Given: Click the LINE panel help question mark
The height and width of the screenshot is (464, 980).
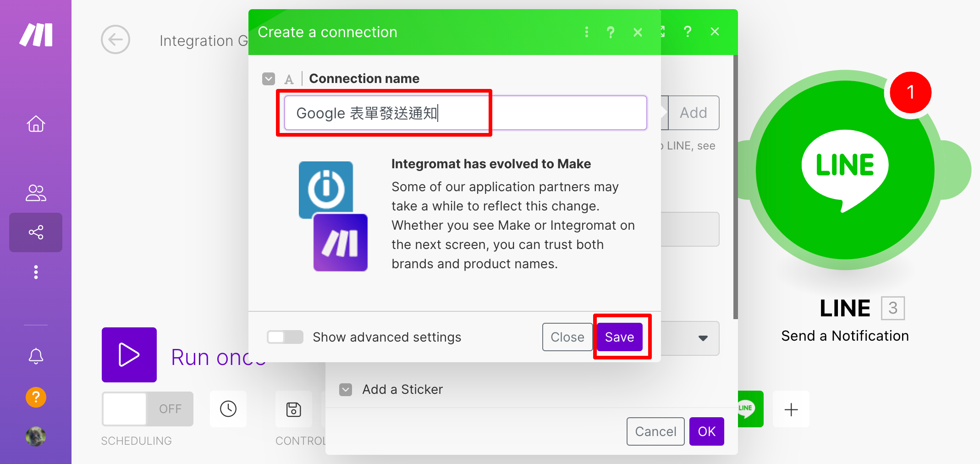Looking at the screenshot, I should (x=688, y=31).
